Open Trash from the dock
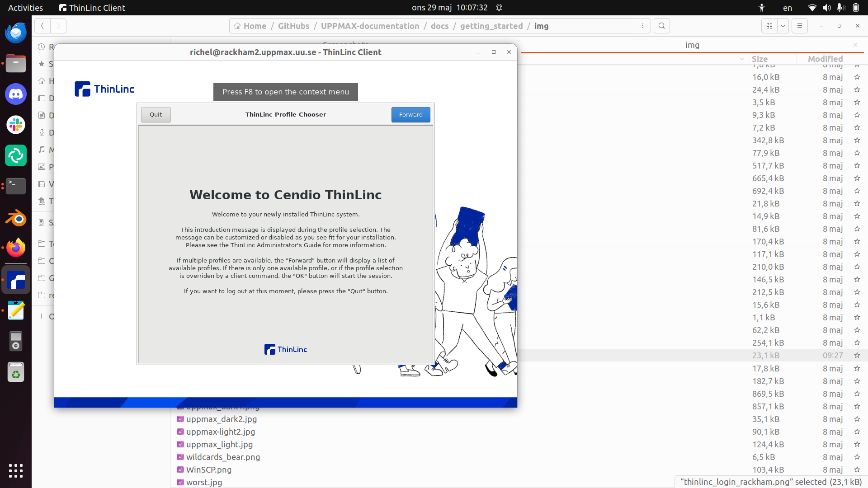Screen dimensions: 868x488 click(16, 372)
